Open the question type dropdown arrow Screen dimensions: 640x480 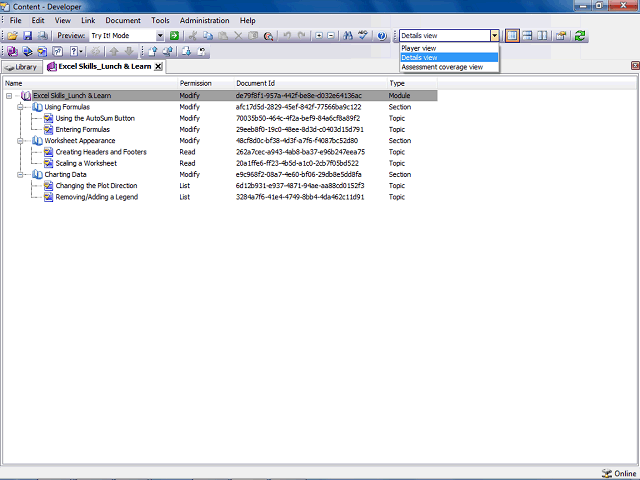click(81, 51)
